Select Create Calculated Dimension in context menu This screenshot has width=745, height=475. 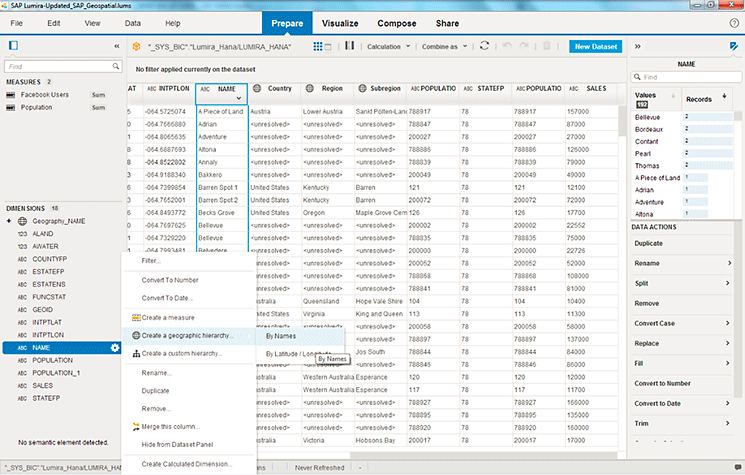point(189,464)
